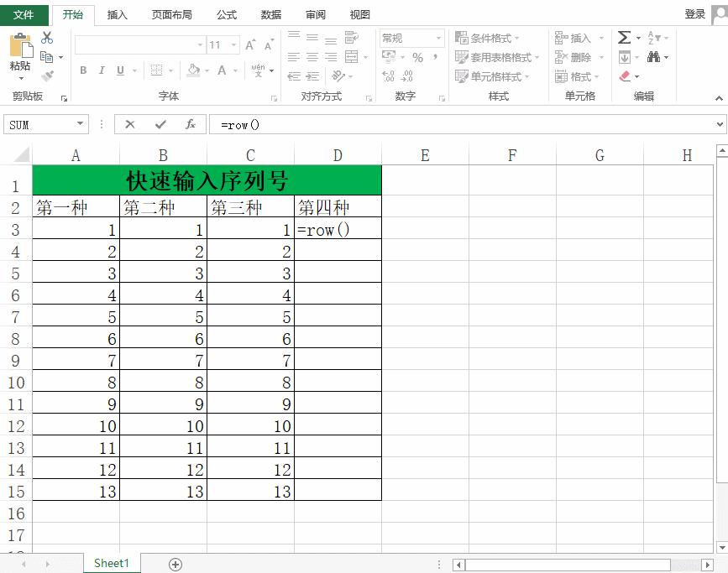Confirm the formula with the checkmark button

tap(160, 123)
